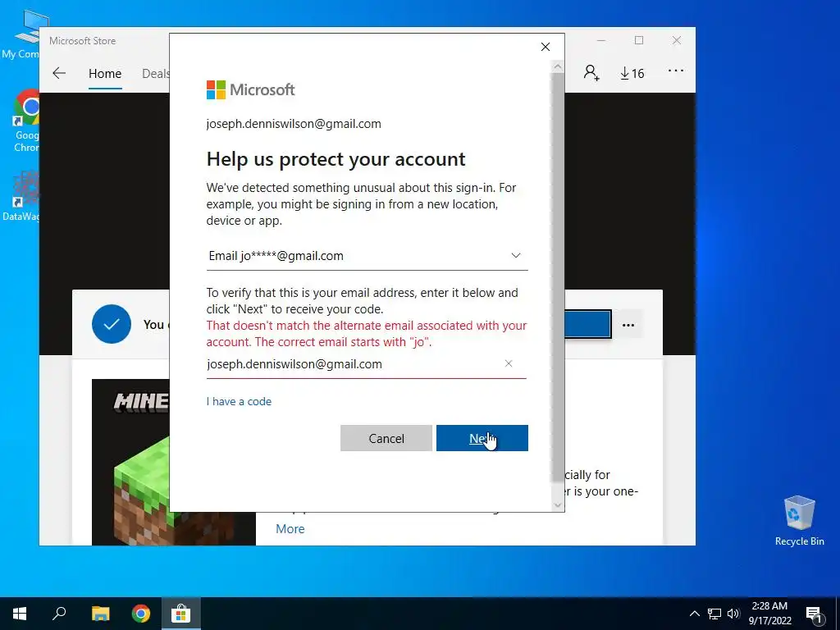Open taskbar search magnifier
Image resolution: width=840 pixels, height=630 pixels.
(59, 614)
